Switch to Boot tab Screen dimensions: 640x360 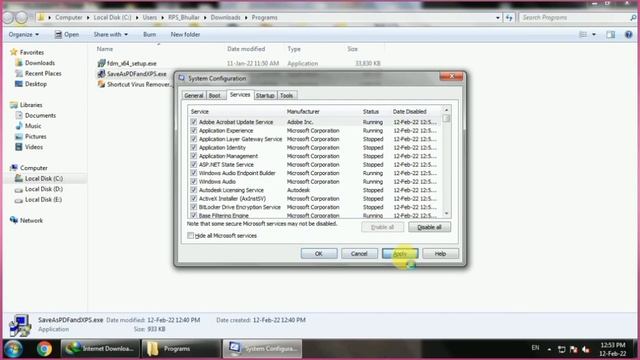(215, 96)
